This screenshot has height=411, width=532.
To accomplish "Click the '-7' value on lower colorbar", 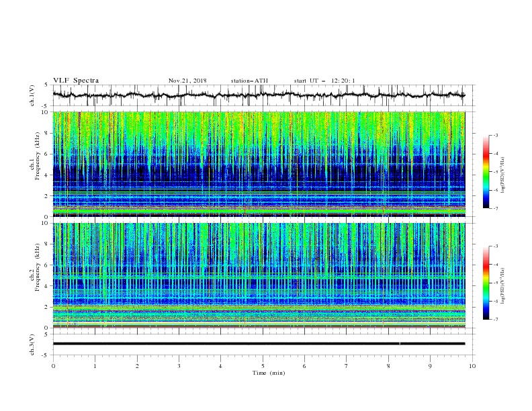I will pos(495,320).
